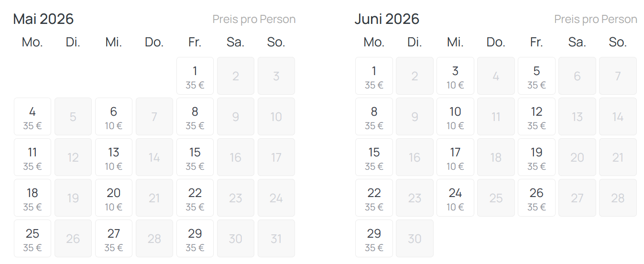Pick Monday, May 18
The width and height of the screenshot is (644, 264).
(32, 198)
